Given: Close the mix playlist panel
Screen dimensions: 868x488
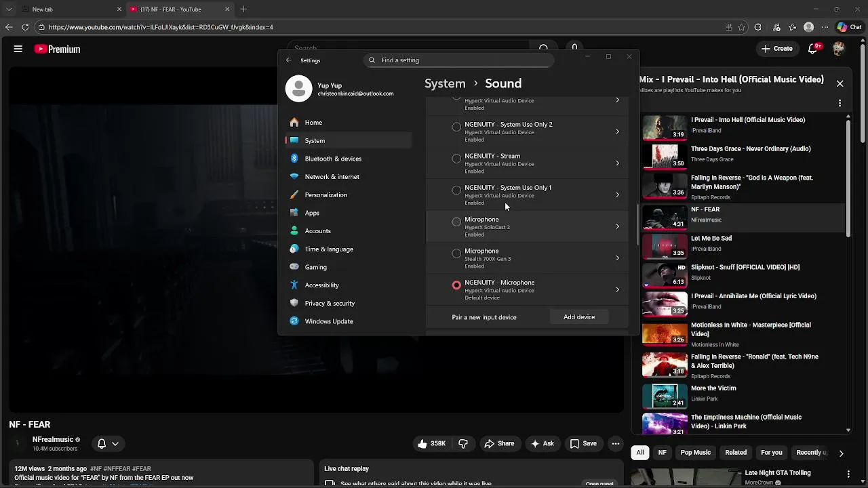Looking at the screenshot, I should [x=840, y=83].
